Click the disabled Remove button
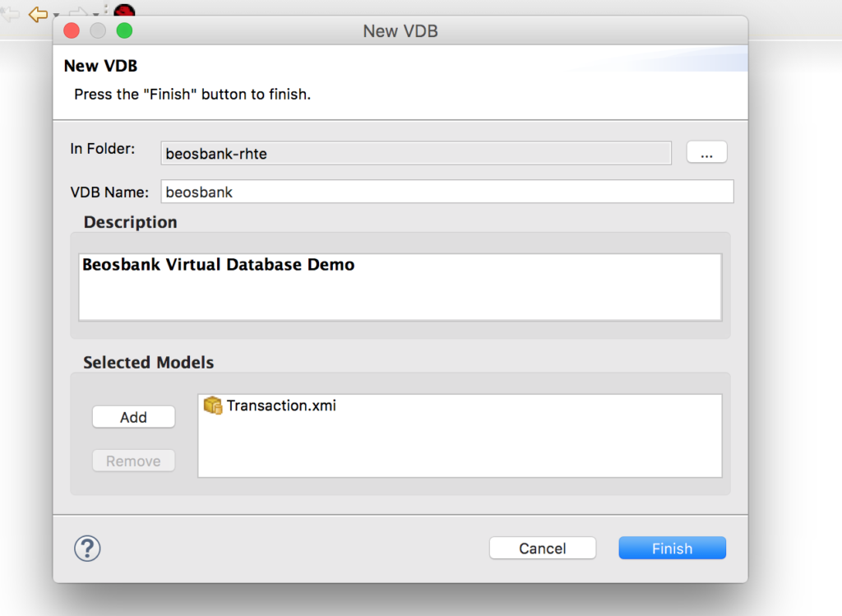Image resolution: width=842 pixels, height=616 pixels. tap(133, 461)
